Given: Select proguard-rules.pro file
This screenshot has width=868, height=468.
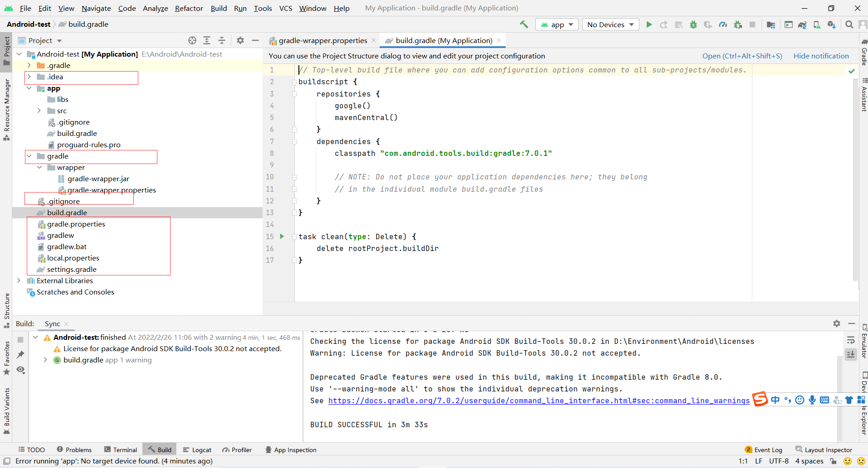Looking at the screenshot, I should 88,145.
